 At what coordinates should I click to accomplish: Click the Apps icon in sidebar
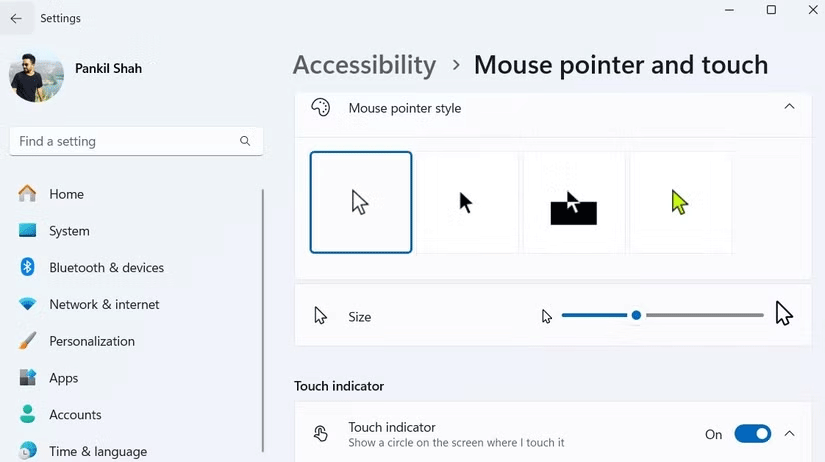(x=28, y=378)
